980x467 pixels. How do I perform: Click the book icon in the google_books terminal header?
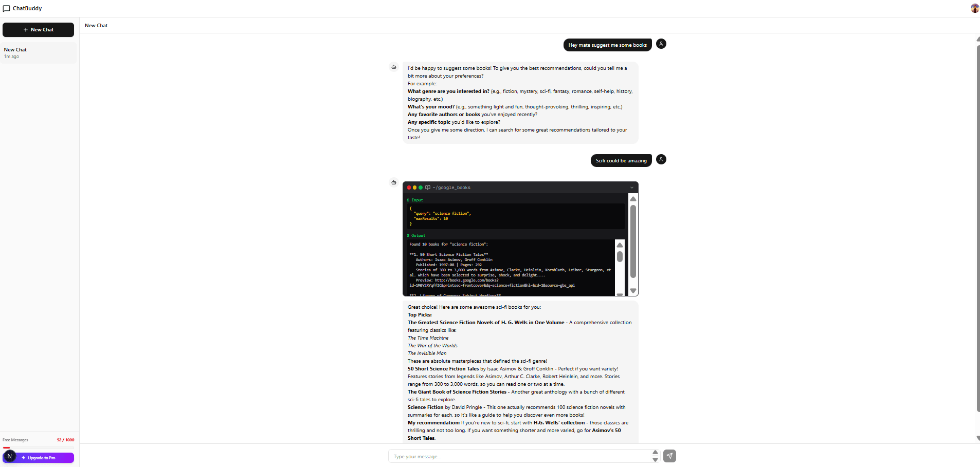(x=427, y=188)
